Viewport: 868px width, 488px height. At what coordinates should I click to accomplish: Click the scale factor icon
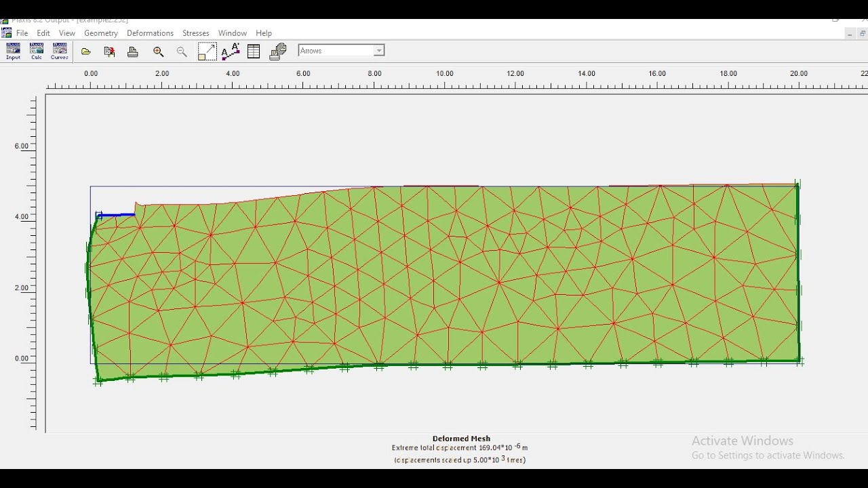(x=207, y=52)
